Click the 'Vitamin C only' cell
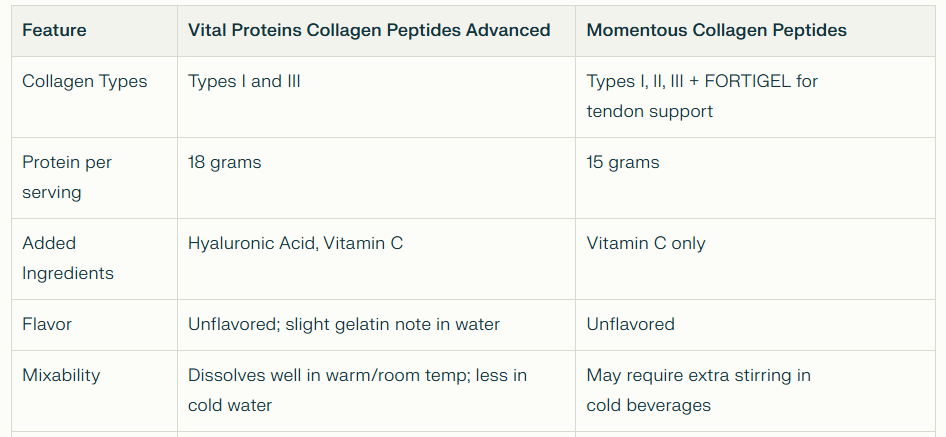The height and width of the screenshot is (437, 946). (645, 243)
